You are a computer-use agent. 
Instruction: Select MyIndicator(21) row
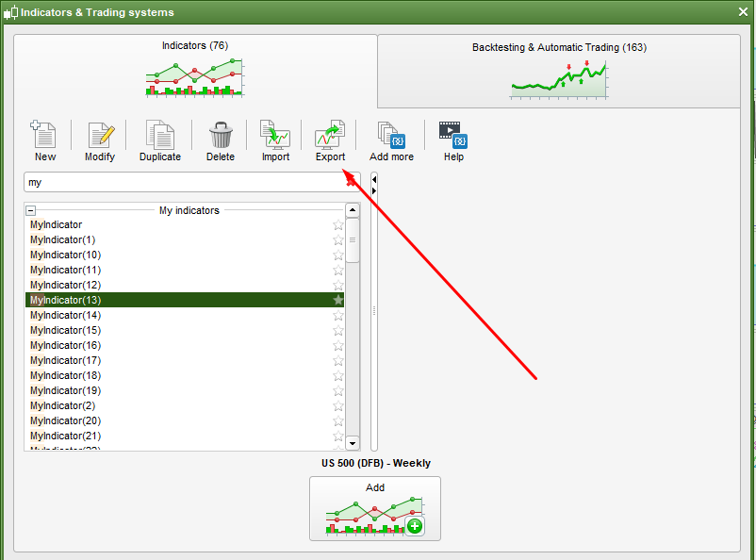point(185,436)
